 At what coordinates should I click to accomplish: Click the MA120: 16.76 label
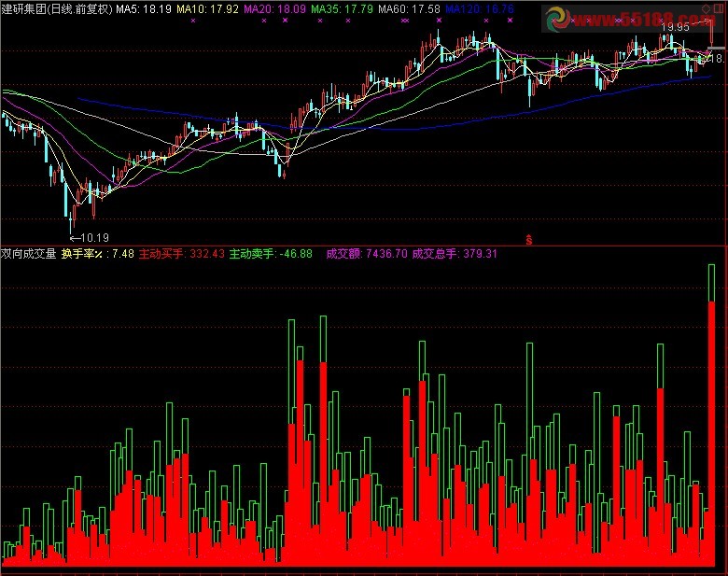tap(480, 8)
